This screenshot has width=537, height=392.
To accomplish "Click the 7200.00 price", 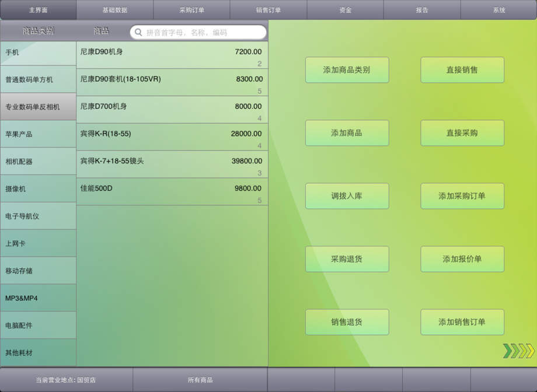I will tap(248, 52).
